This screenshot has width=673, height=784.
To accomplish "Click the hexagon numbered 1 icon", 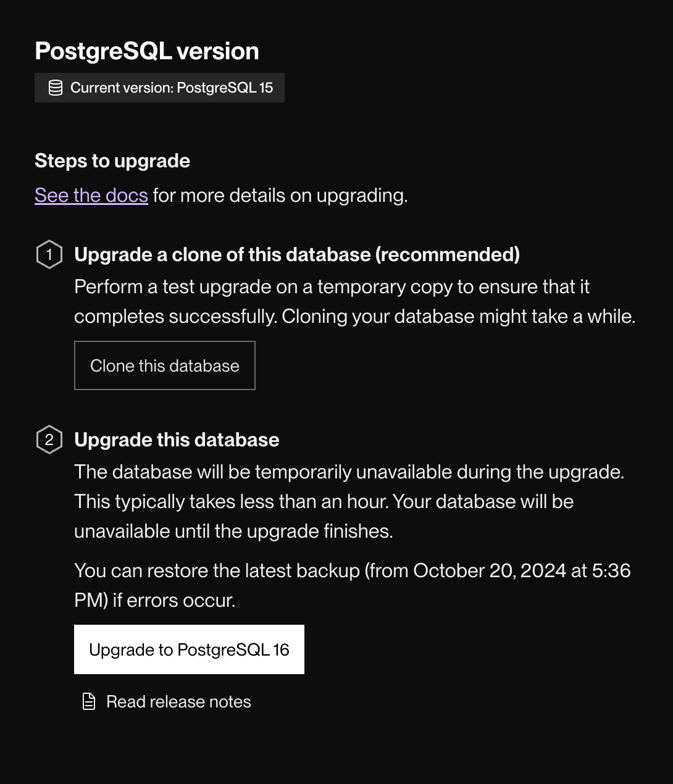I will (49, 254).
